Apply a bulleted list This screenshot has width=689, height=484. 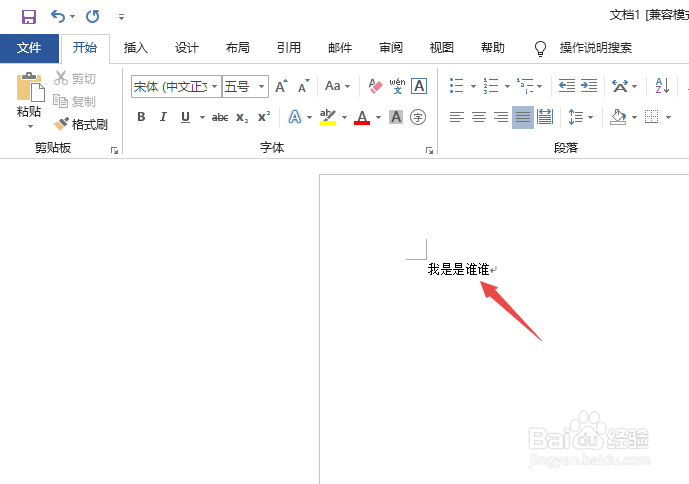pyautogui.click(x=457, y=86)
